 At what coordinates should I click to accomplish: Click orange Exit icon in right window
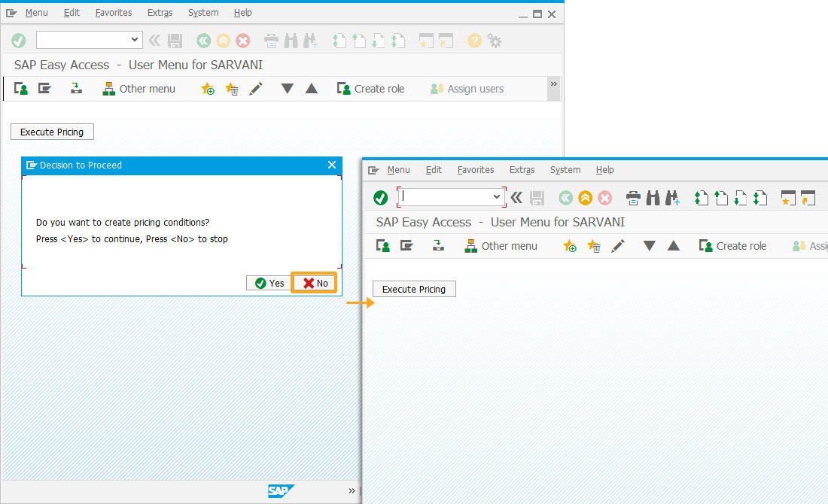[x=585, y=198]
